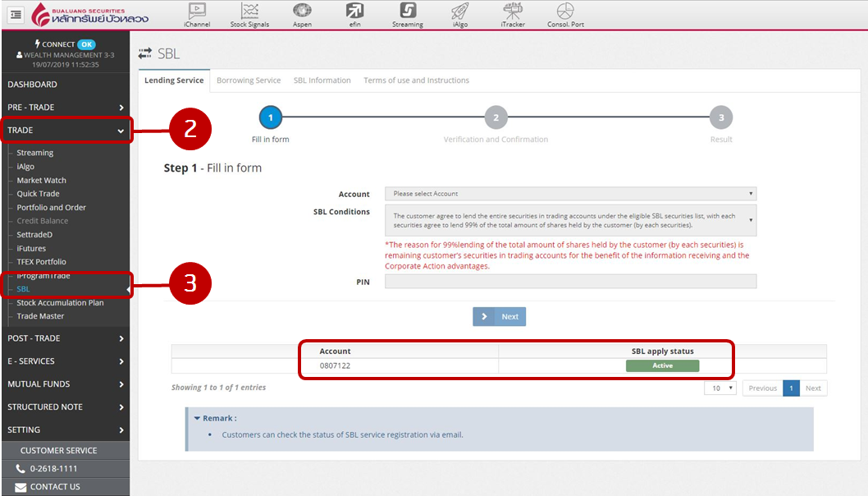868x496 pixels.
Task: Select Streaming under TRADE
Action: coord(35,153)
